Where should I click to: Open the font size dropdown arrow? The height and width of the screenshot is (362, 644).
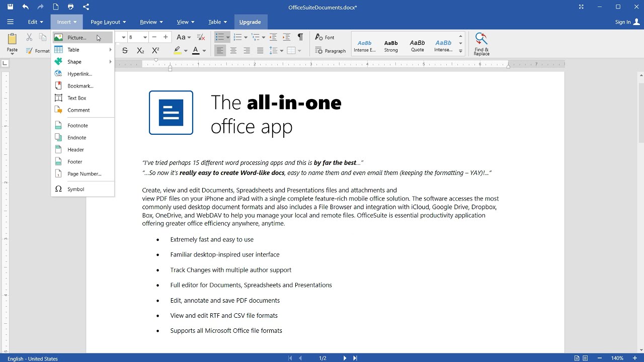pyautogui.click(x=145, y=37)
